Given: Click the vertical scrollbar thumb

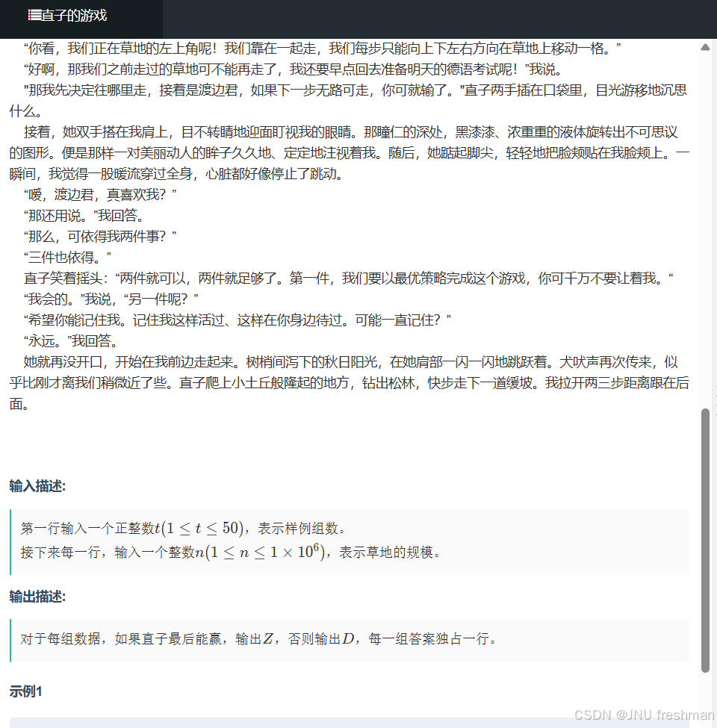Looking at the screenshot, I should [x=705, y=540].
